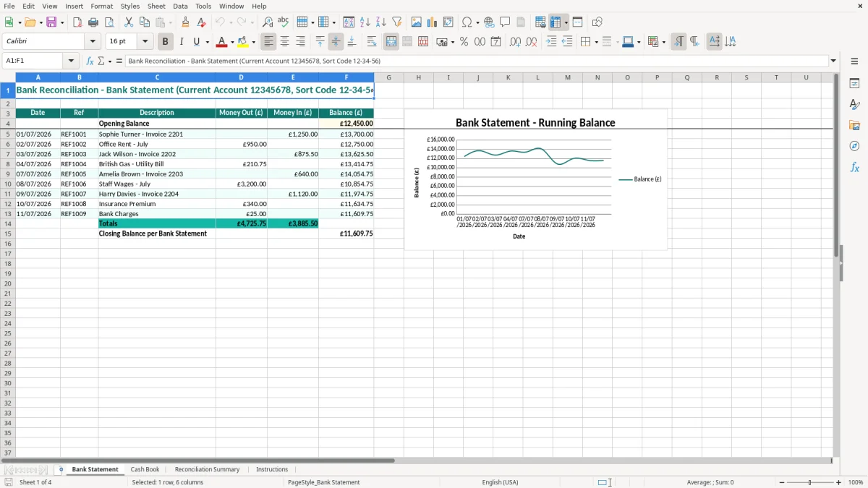Open the background color dropdown arrow
The height and width of the screenshot is (488, 868).
[253, 43]
